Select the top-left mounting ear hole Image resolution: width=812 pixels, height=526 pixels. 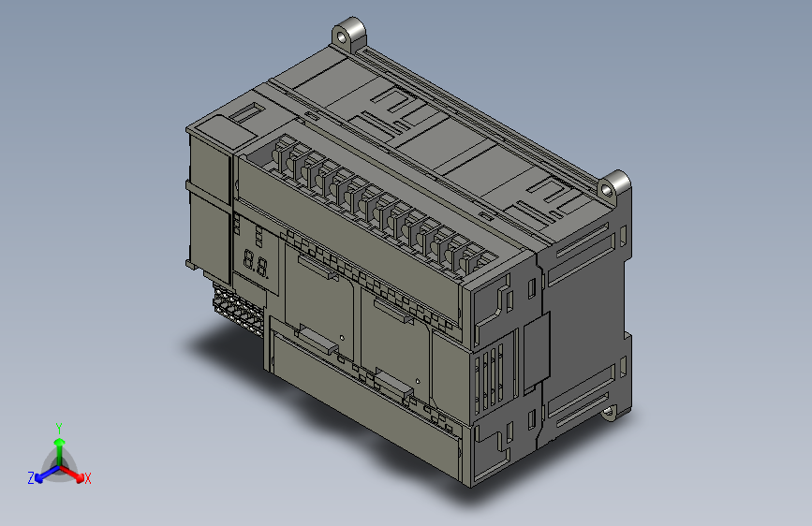pos(341,37)
